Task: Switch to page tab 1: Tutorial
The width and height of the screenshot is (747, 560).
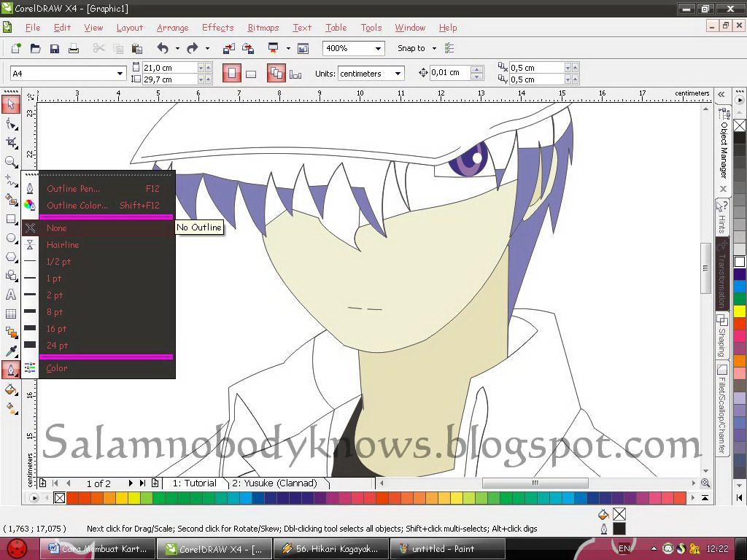Action: click(x=194, y=483)
